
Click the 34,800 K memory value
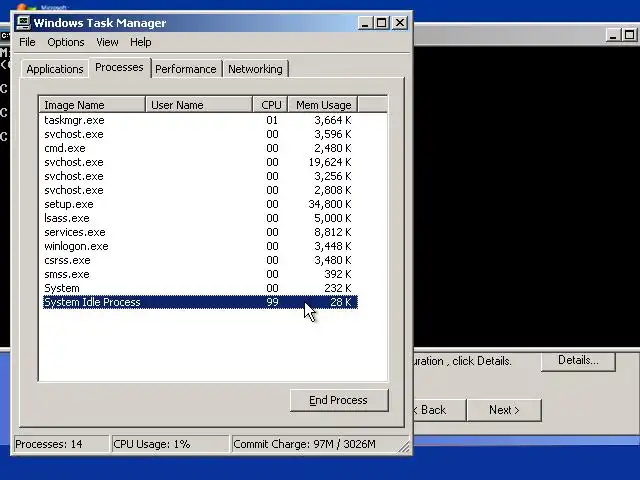(330, 204)
